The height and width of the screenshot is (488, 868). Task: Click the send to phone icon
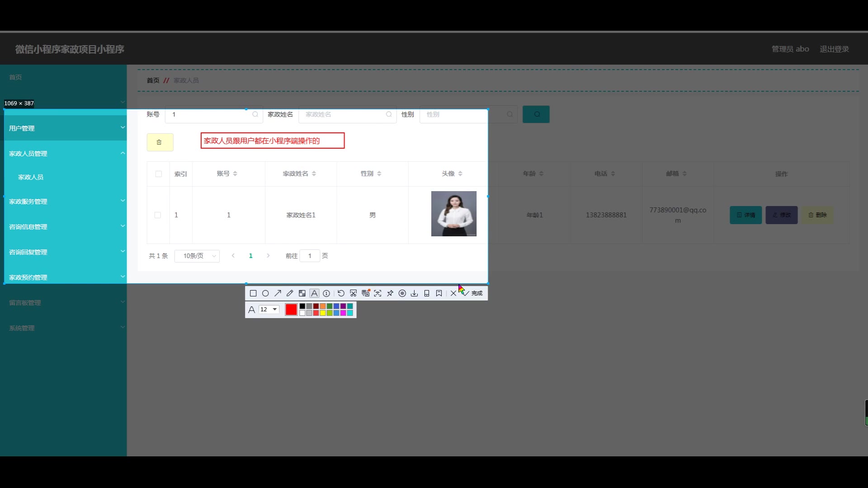(x=426, y=293)
